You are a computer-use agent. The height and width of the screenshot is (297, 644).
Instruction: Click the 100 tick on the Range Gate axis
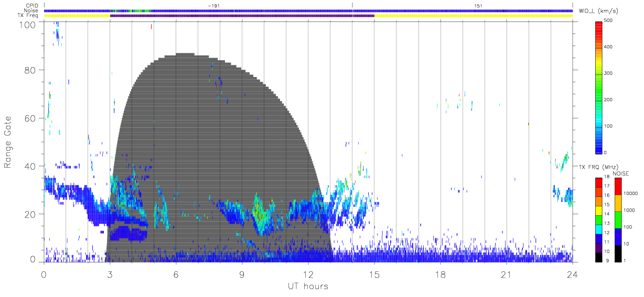(27, 24)
